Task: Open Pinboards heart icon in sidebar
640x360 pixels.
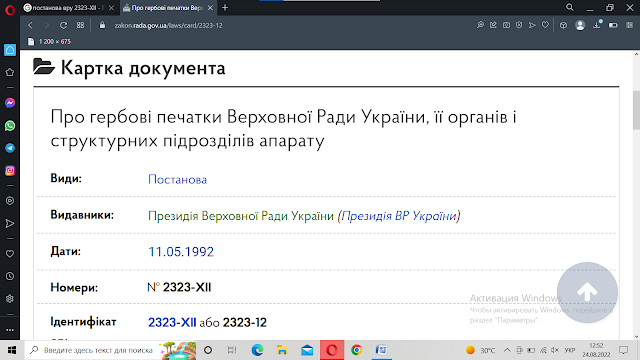Action: coord(10,254)
